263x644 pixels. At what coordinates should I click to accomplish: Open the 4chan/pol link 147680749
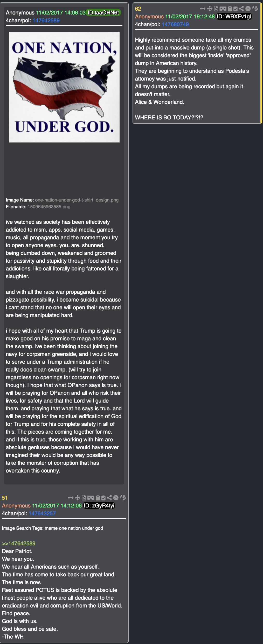click(175, 24)
